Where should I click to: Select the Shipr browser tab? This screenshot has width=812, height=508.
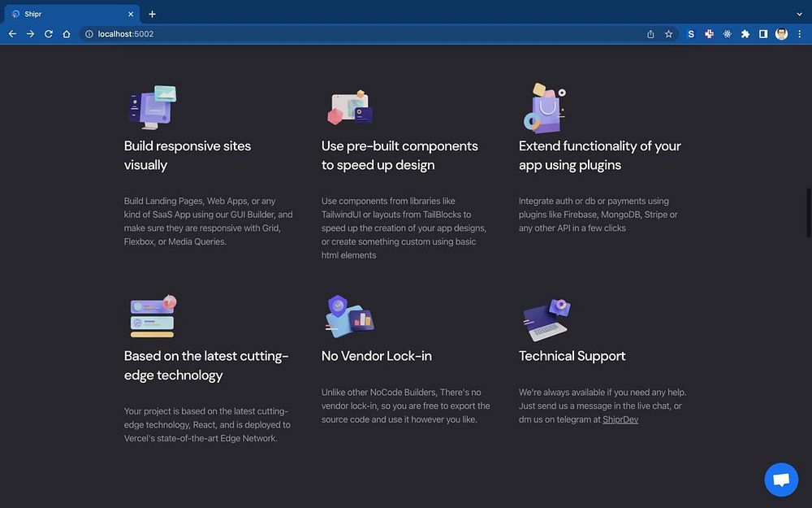point(71,14)
